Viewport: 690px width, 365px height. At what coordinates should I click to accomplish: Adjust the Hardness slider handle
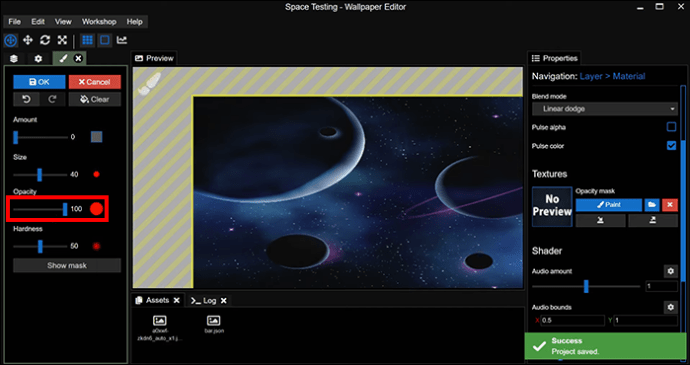[x=40, y=246]
